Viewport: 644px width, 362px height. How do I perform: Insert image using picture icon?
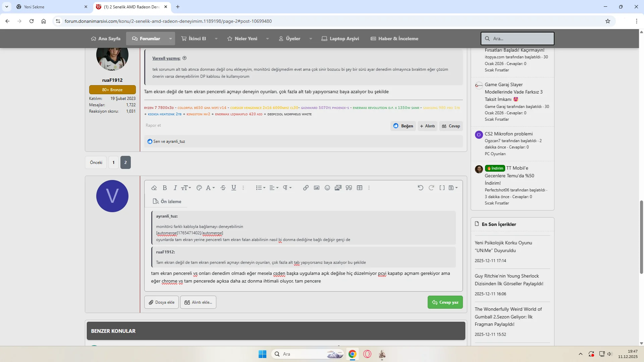point(316,188)
